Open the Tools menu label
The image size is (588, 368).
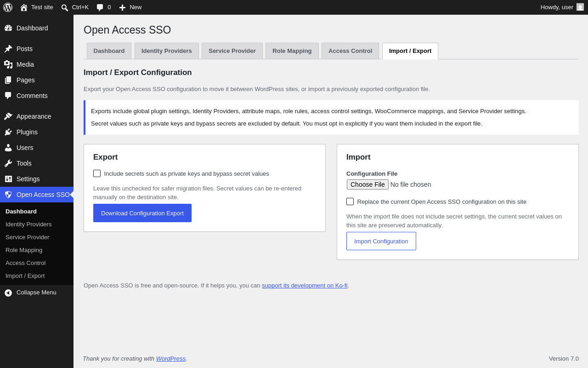click(x=24, y=163)
